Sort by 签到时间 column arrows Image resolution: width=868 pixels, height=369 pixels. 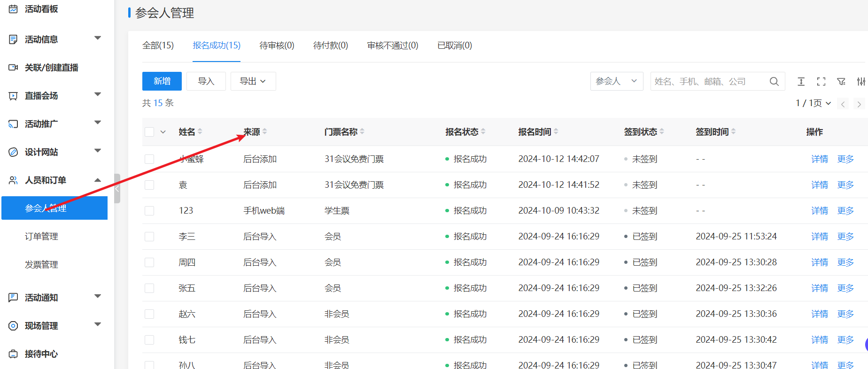734,132
